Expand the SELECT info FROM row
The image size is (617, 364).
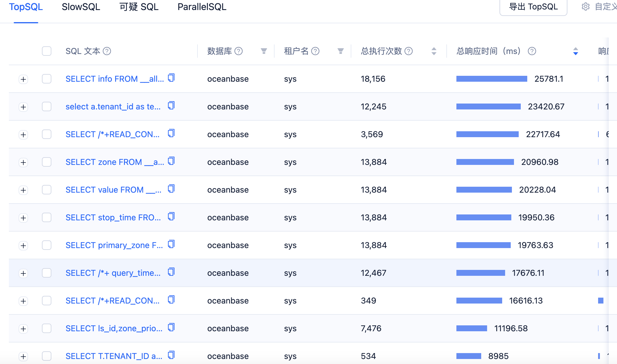point(23,79)
